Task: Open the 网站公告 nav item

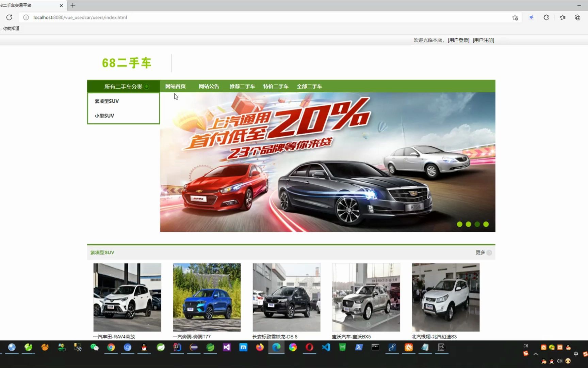Action: pyautogui.click(x=209, y=87)
